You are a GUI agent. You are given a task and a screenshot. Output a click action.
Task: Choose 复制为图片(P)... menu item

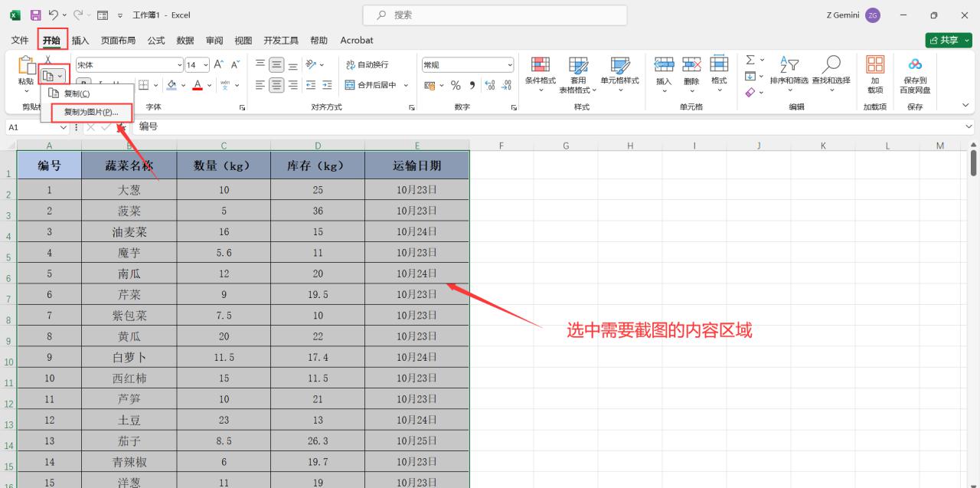91,112
